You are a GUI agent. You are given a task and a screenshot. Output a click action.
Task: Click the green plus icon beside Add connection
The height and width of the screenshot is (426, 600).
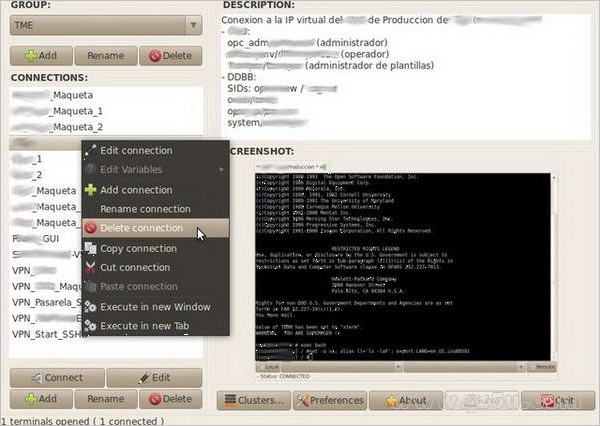(91, 190)
